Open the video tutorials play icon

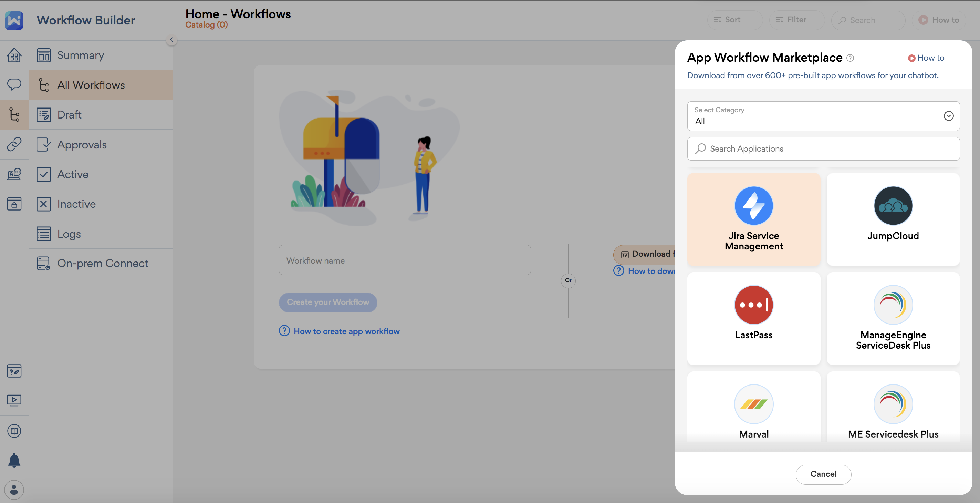[x=14, y=400]
